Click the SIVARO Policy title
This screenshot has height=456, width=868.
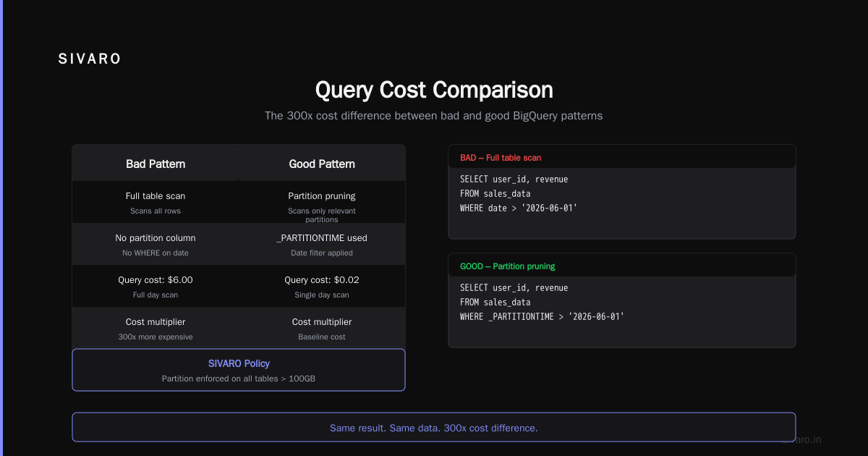pos(239,363)
